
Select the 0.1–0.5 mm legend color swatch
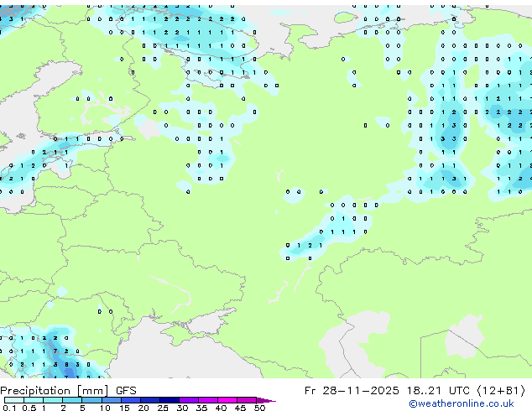click(x=14, y=400)
